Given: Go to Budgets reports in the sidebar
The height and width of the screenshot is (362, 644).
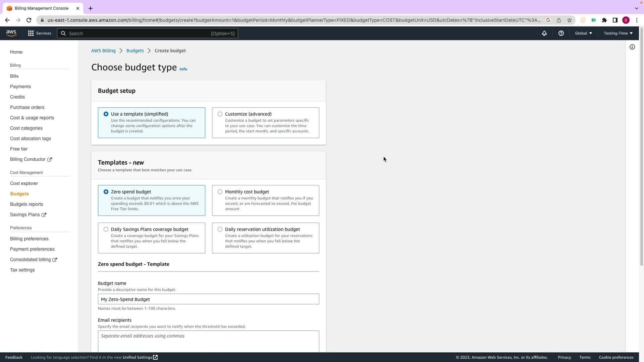Looking at the screenshot, I should click(26, 204).
